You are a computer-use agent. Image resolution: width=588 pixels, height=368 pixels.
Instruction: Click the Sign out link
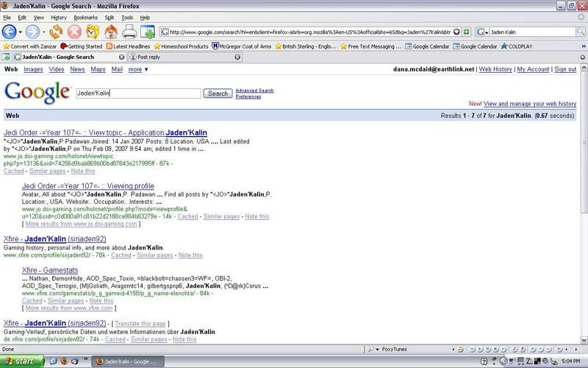point(565,69)
